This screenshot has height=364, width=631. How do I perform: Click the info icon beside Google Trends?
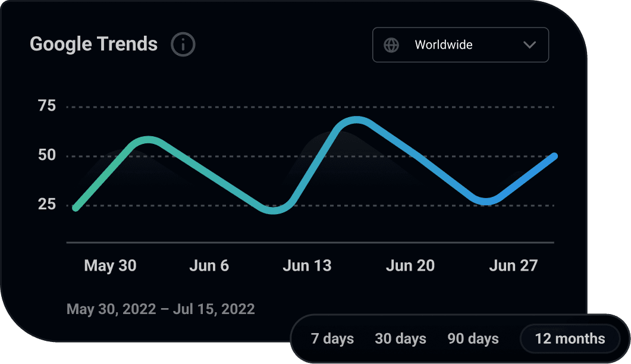coord(183,44)
